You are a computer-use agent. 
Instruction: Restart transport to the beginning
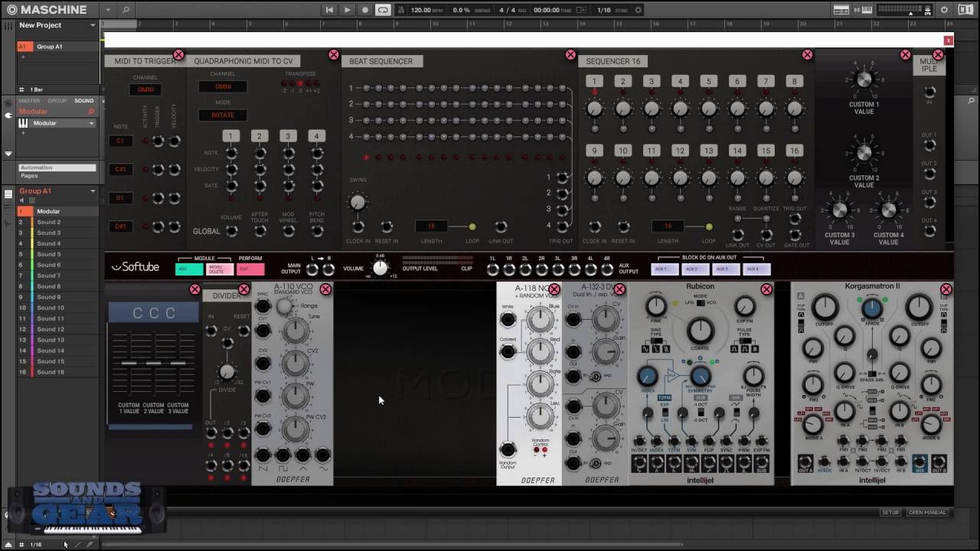(x=329, y=10)
